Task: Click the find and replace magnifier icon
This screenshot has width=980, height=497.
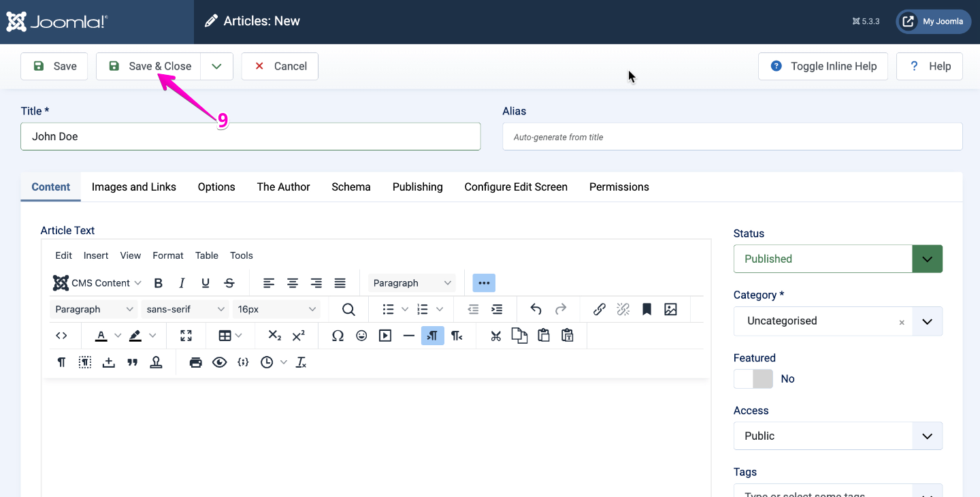Action: coord(348,310)
